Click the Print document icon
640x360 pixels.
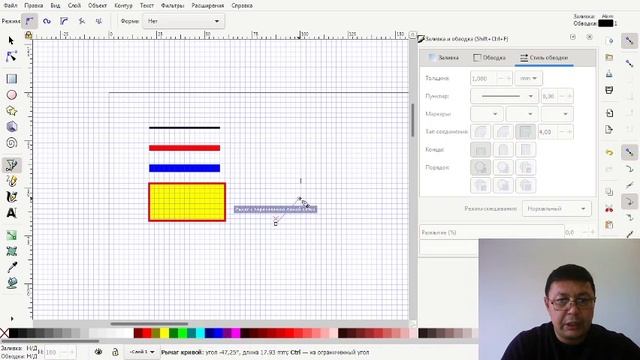(x=609, y=90)
